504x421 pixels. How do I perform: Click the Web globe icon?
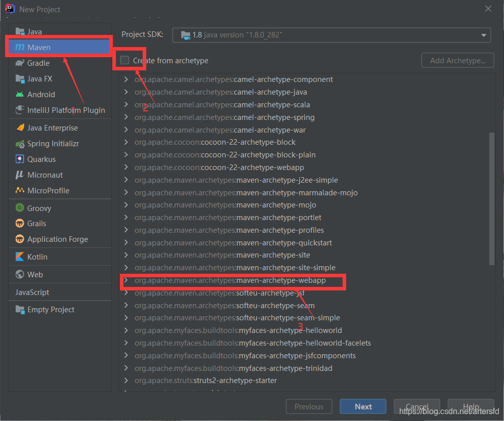tap(20, 274)
